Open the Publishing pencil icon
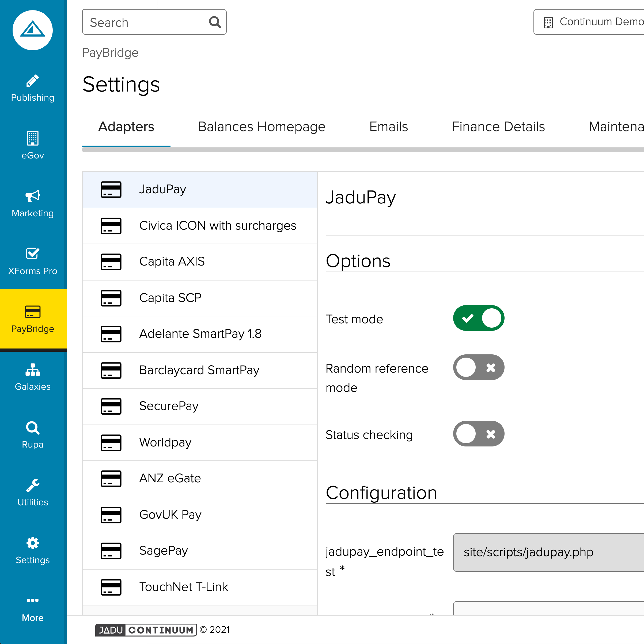 (33, 81)
